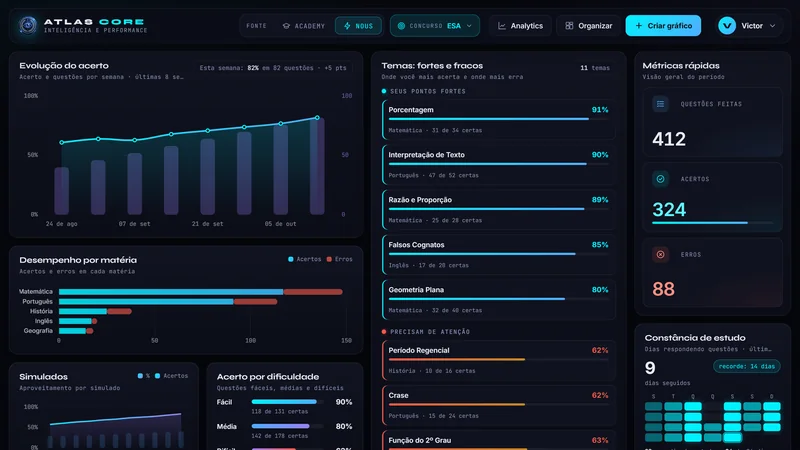Click the Atlas Core logo icon
The image size is (800, 450).
coord(28,25)
